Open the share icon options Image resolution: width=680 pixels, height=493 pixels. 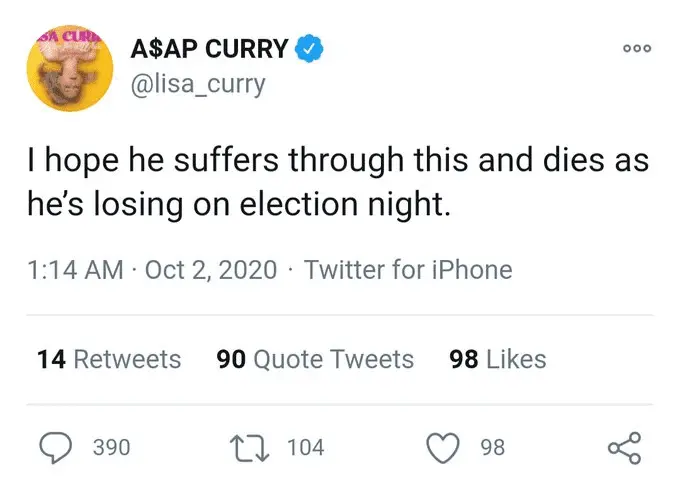pos(624,447)
